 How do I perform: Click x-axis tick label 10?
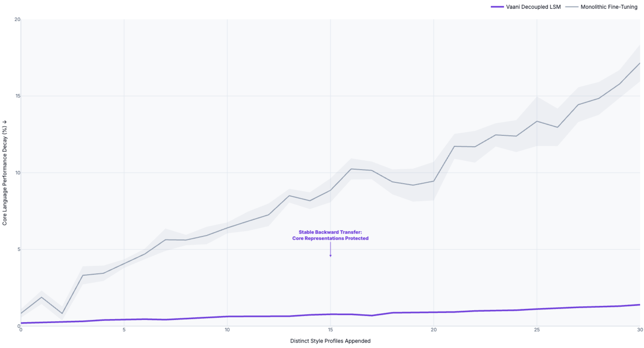pyautogui.click(x=227, y=330)
